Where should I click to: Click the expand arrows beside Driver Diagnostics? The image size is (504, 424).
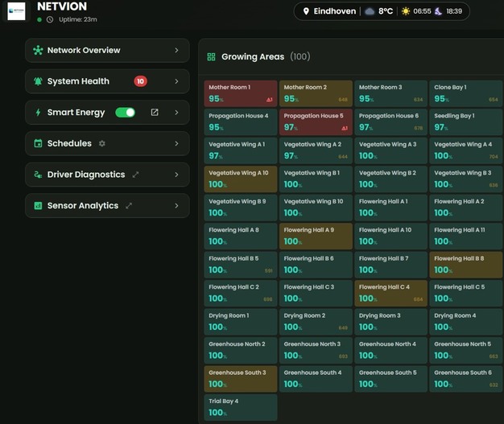[135, 175]
